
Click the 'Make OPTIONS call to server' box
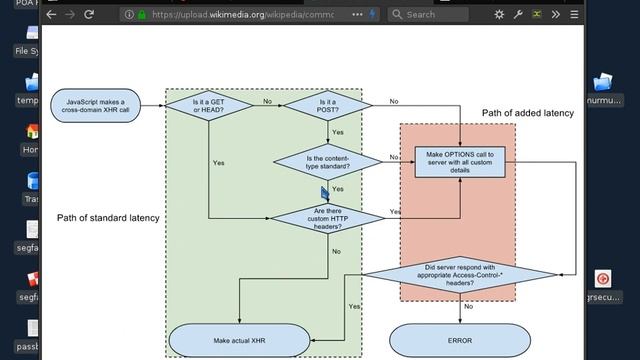click(460, 162)
